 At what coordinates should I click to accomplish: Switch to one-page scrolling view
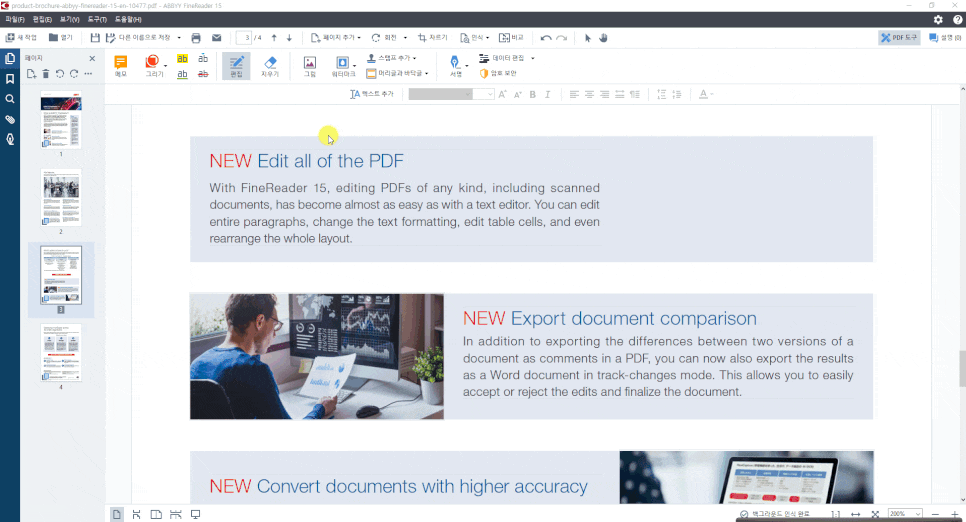136,515
